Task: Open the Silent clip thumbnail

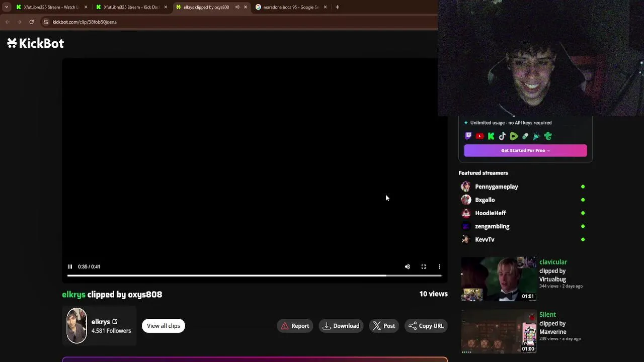Action: tap(499, 331)
